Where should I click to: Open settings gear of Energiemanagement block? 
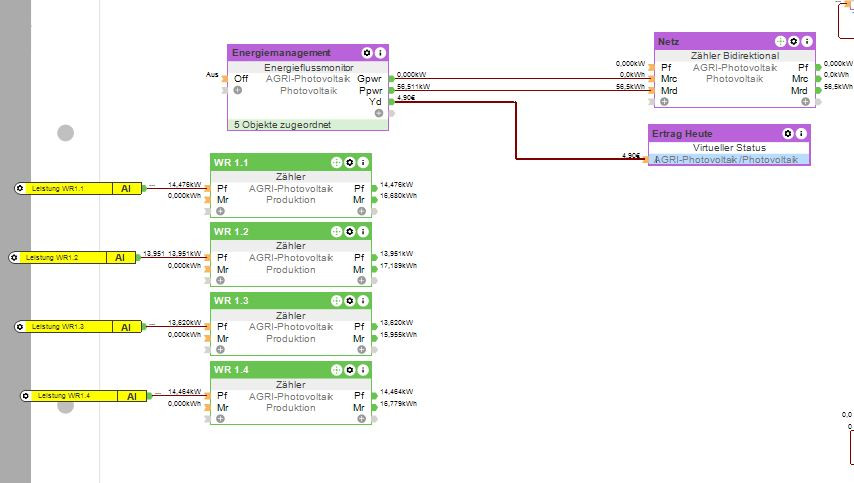pyautogui.click(x=367, y=53)
